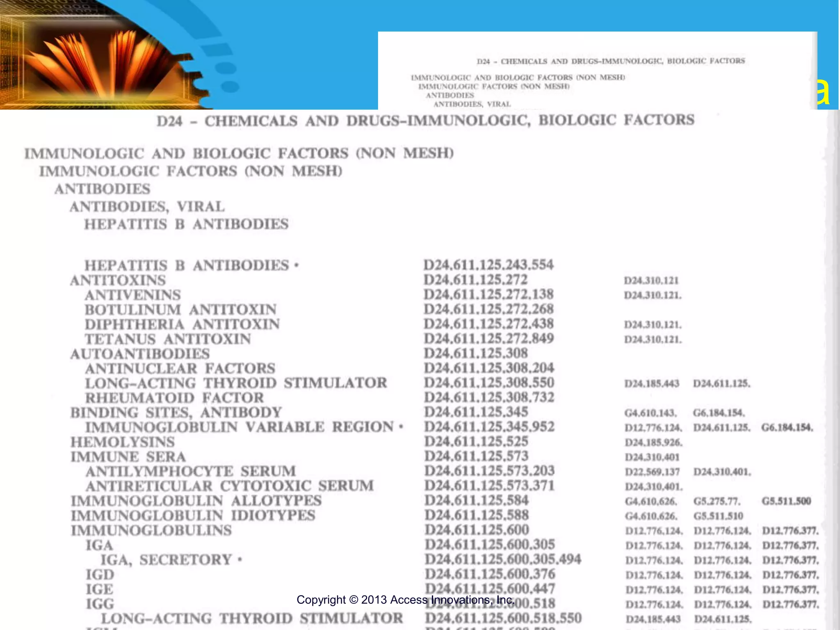Click tree number D24.611.125.600.305.494
The height and width of the screenshot is (630, 840).
503,559
